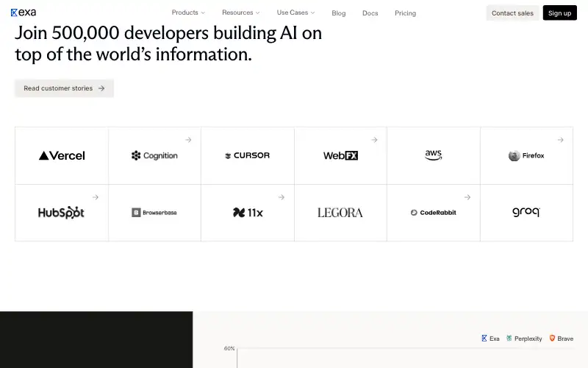Click the Exa logo in header
Image resolution: width=588 pixels, height=368 pixels.
[24, 13]
